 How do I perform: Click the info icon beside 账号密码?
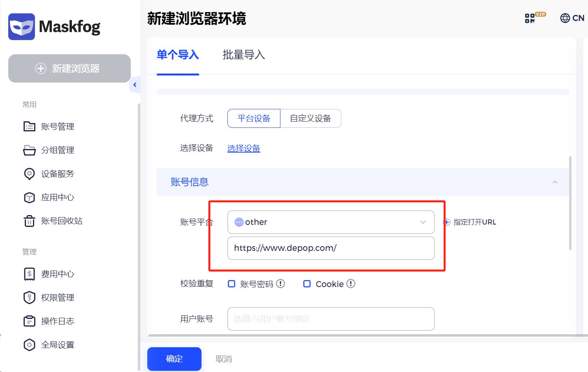[x=280, y=284]
